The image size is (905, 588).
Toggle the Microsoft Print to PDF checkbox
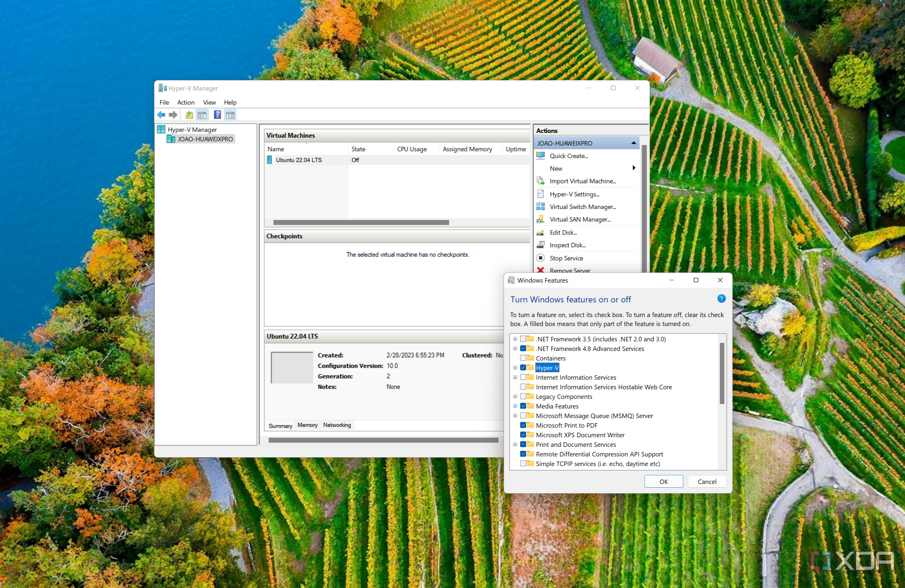coord(523,425)
